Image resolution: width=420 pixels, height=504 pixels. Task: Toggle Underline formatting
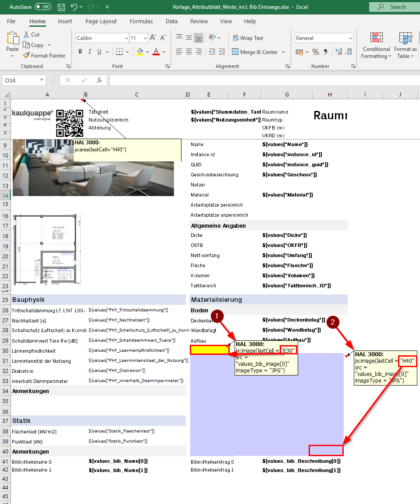99,51
